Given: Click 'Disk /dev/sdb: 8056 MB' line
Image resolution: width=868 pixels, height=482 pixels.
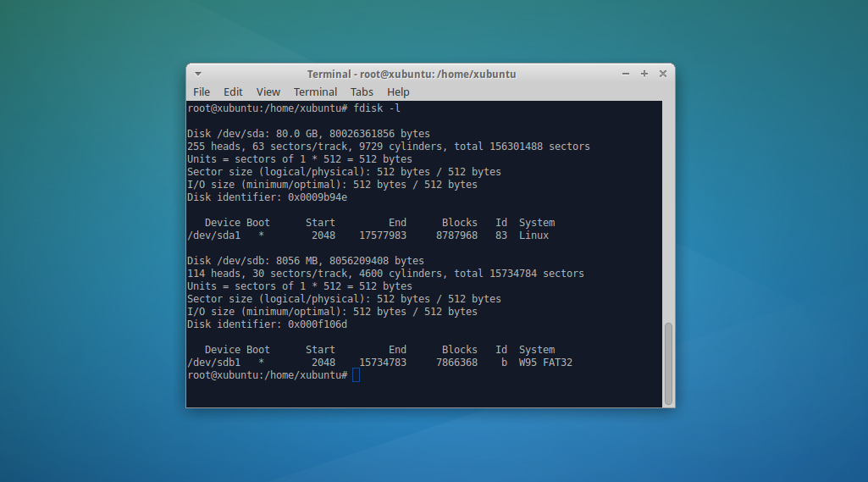Looking at the screenshot, I should click(306, 260).
